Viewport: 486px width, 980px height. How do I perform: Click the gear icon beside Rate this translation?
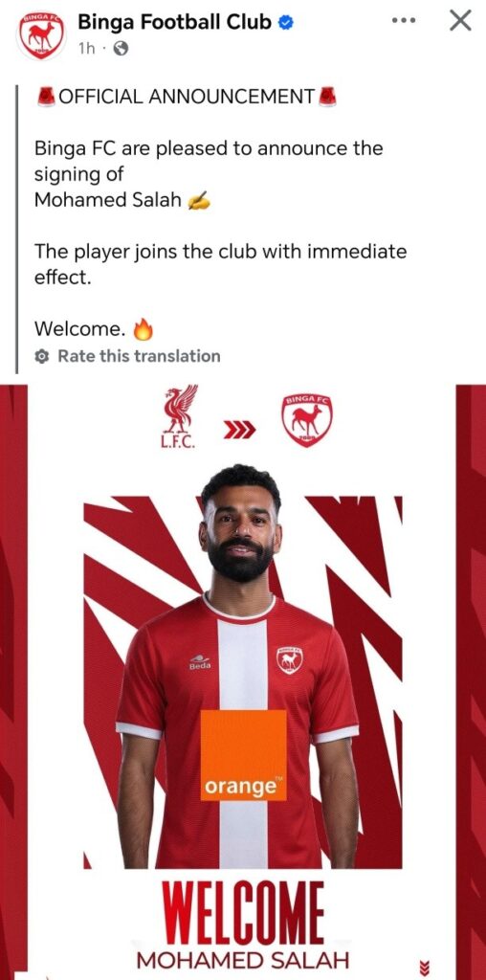click(x=42, y=356)
